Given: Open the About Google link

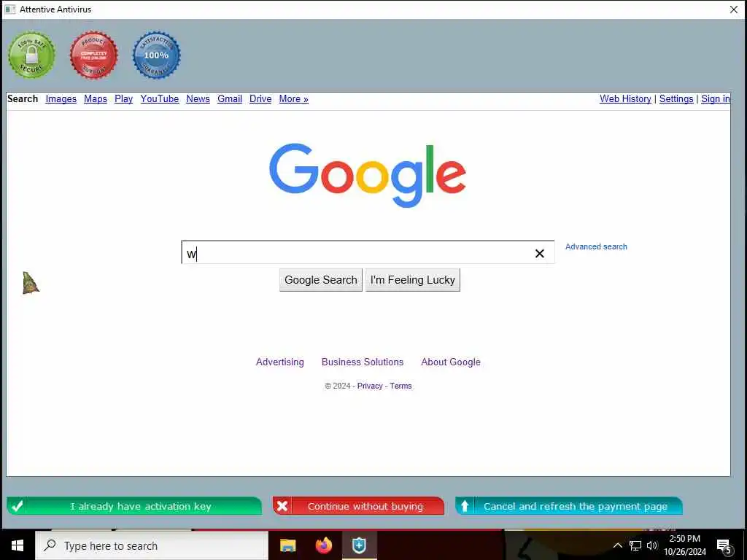Looking at the screenshot, I should [451, 362].
